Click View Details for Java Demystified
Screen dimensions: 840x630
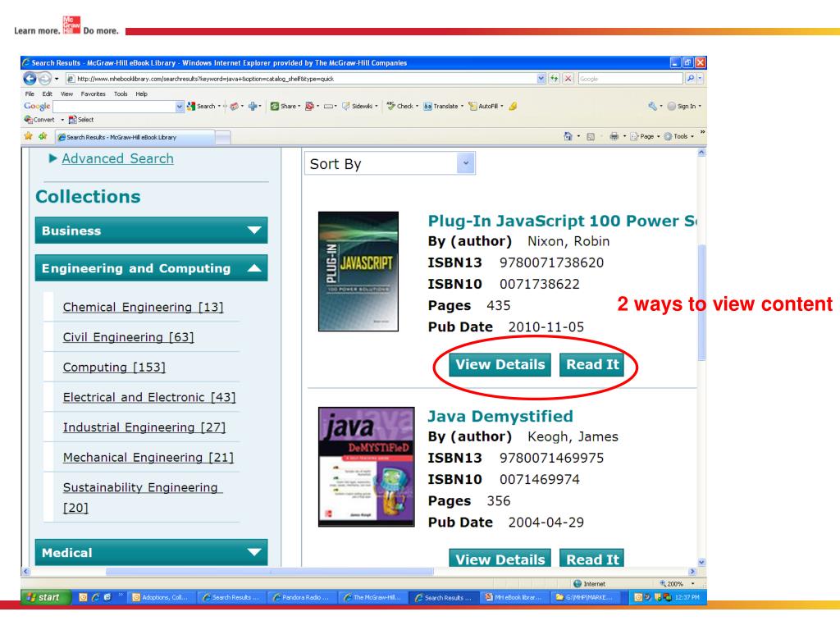[x=500, y=558]
